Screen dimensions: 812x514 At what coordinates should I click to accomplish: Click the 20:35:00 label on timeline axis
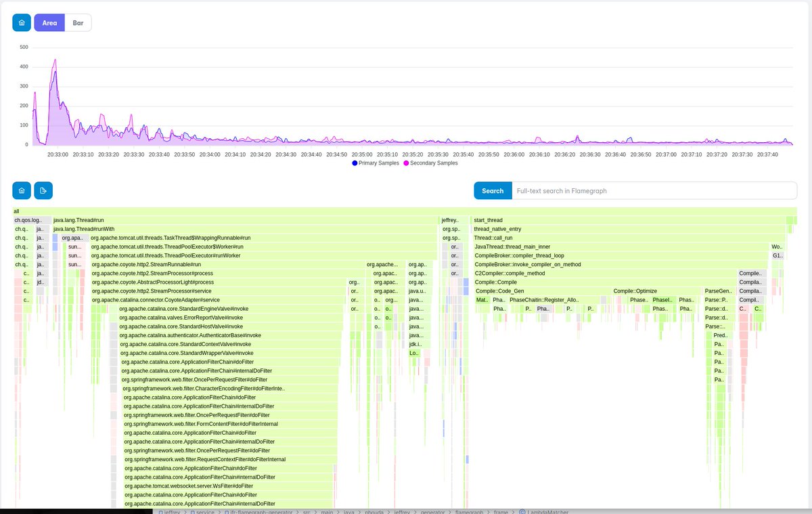[362, 154]
